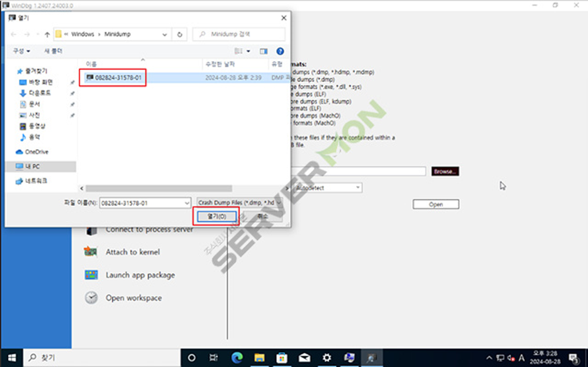Open the dialog help icon
The image size is (588, 367).
280,51
